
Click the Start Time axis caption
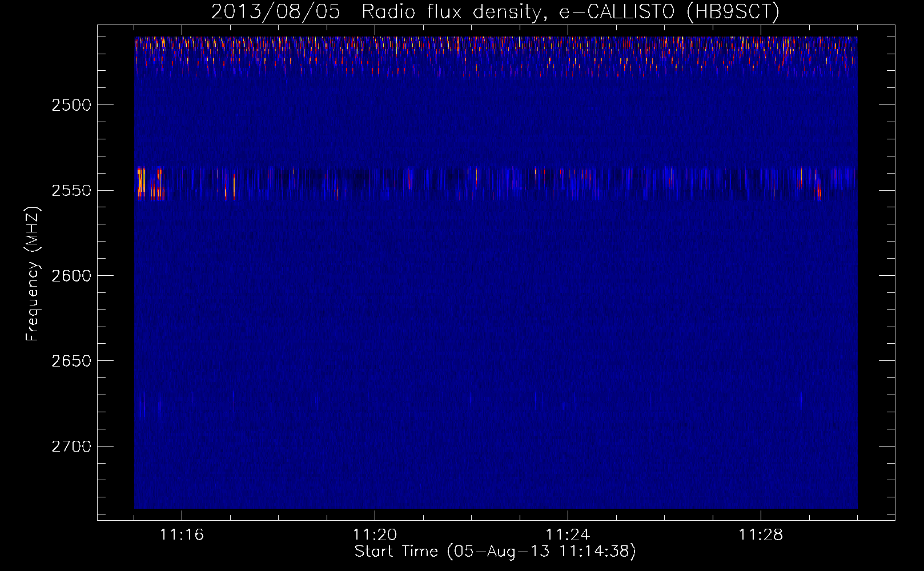tap(495, 552)
